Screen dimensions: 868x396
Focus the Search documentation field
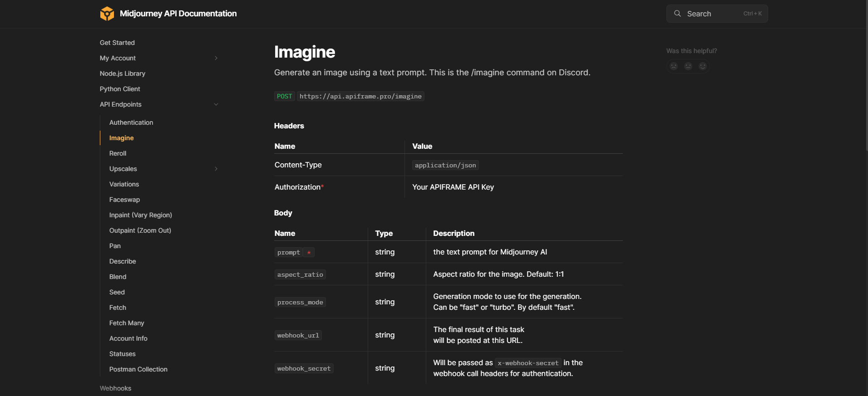[x=713, y=14]
